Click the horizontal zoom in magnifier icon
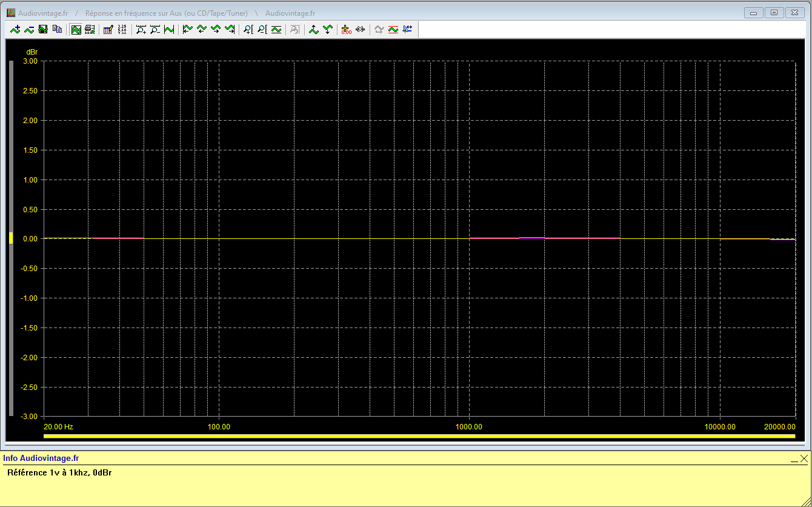Screen dimensions: 812x507 point(141,29)
